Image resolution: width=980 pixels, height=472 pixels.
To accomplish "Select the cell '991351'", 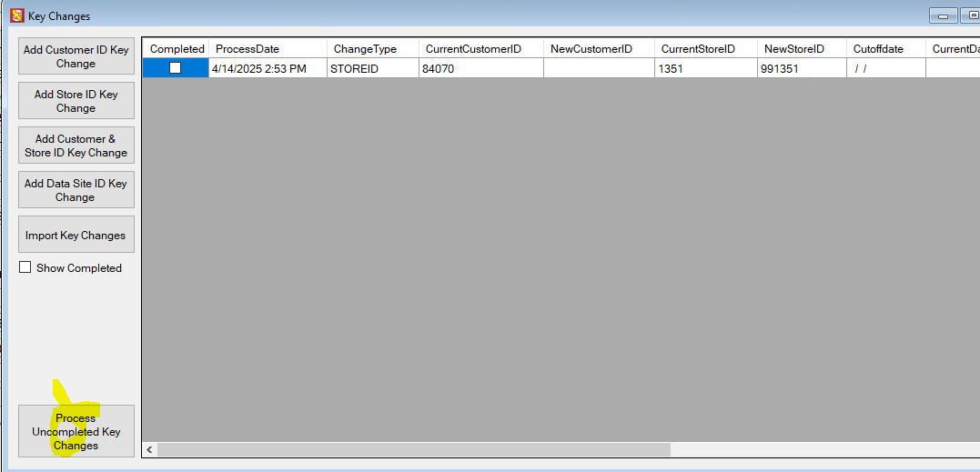I will click(x=802, y=68).
